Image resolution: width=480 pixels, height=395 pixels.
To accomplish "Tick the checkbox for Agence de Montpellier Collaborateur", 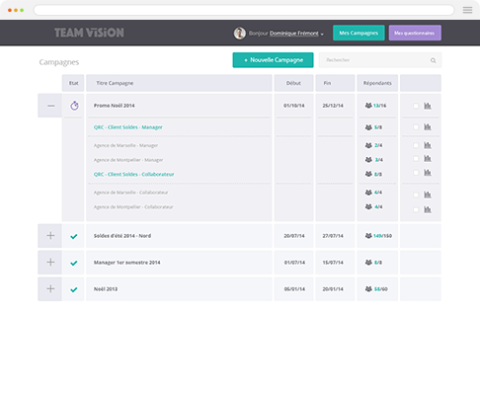I will click(416, 209).
